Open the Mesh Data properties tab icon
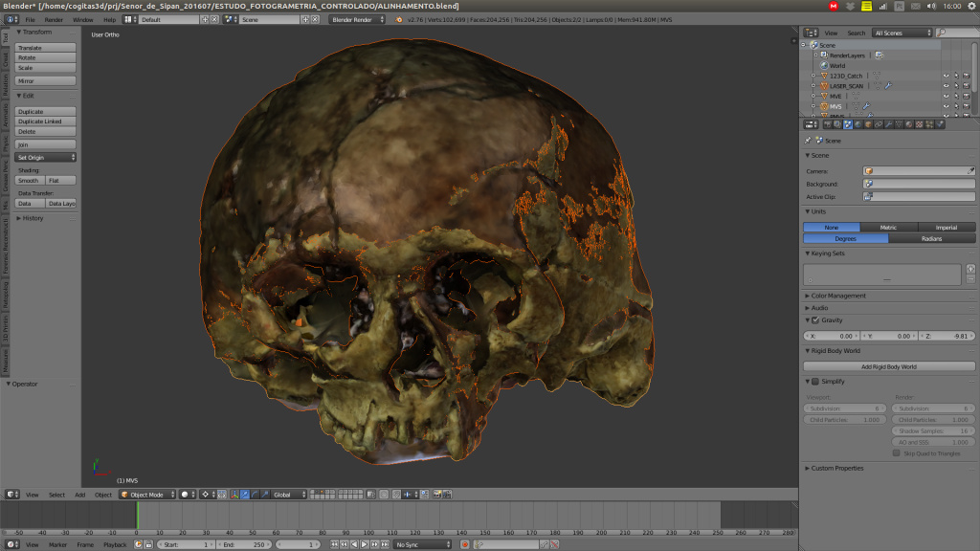This screenshot has width=980, height=551. pos(899,124)
